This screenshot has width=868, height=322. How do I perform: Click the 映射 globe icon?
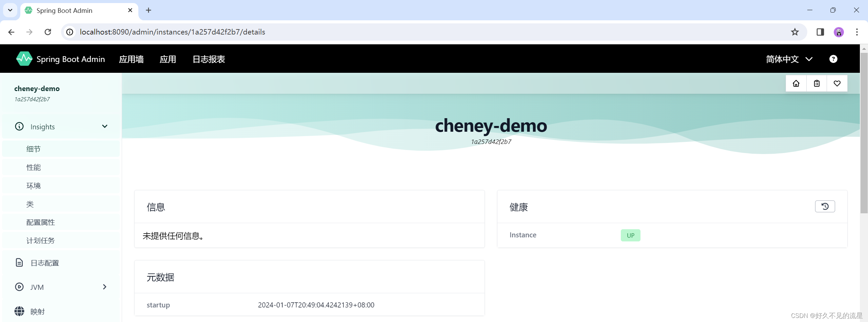coord(19,311)
